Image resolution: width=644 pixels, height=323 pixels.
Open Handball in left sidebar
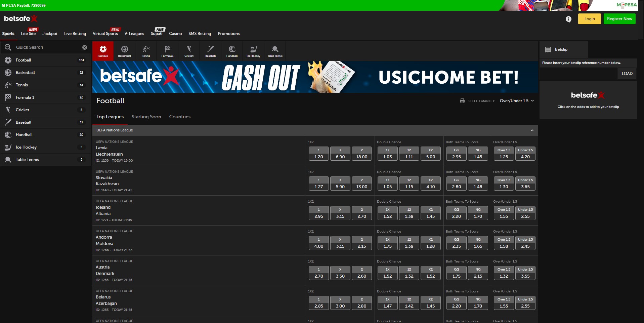pos(45,135)
